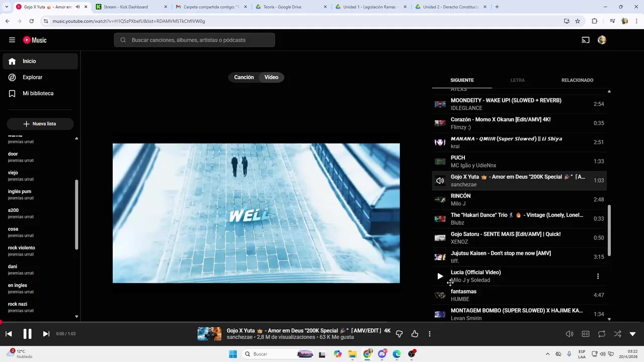
Task: Skip to next track
Action: point(46,334)
